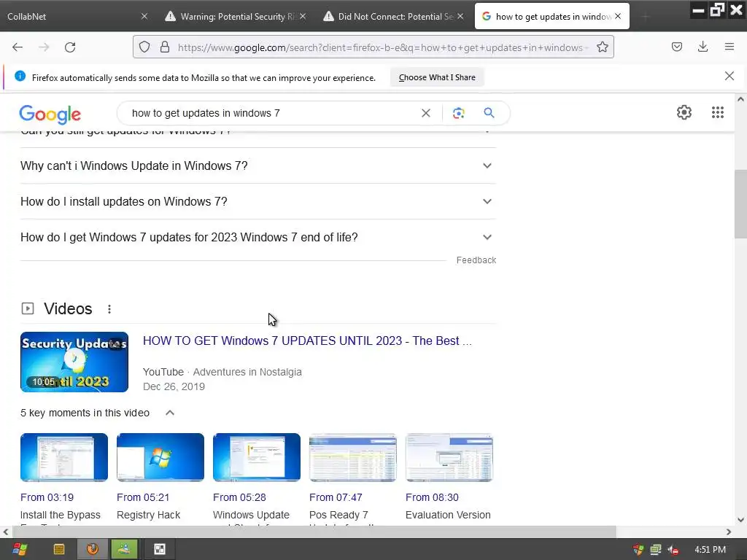This screenshot has width=747, height=560.
Task: Click the From 05:28 key moment thumbnail
Action: (256, 457)
